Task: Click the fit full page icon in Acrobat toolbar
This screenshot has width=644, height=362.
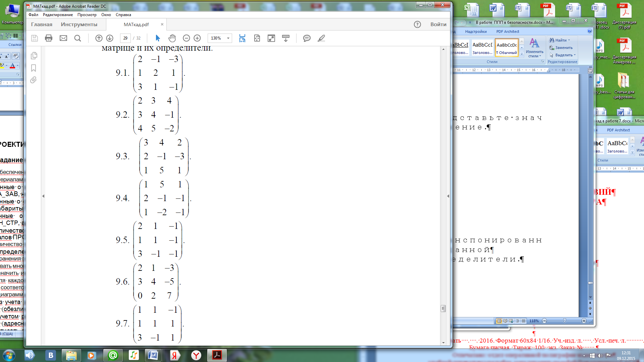Action: tap(257, 38)
